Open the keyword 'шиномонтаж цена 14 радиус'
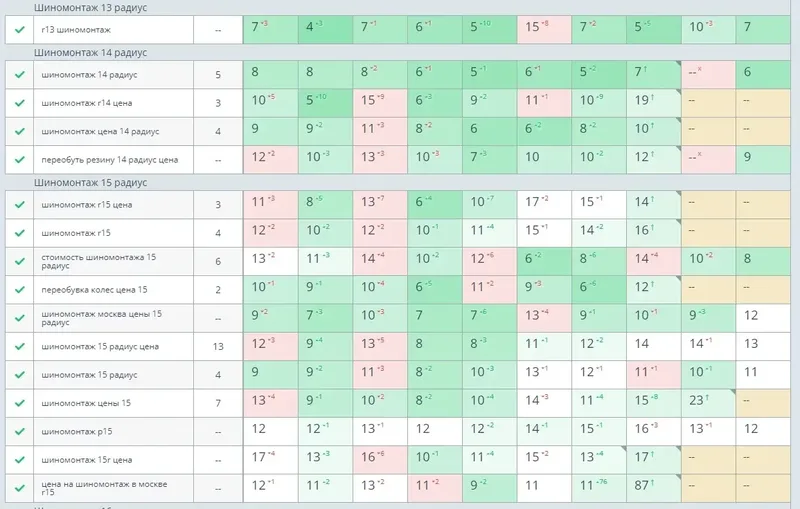800x509 pixels. (100, 131)
